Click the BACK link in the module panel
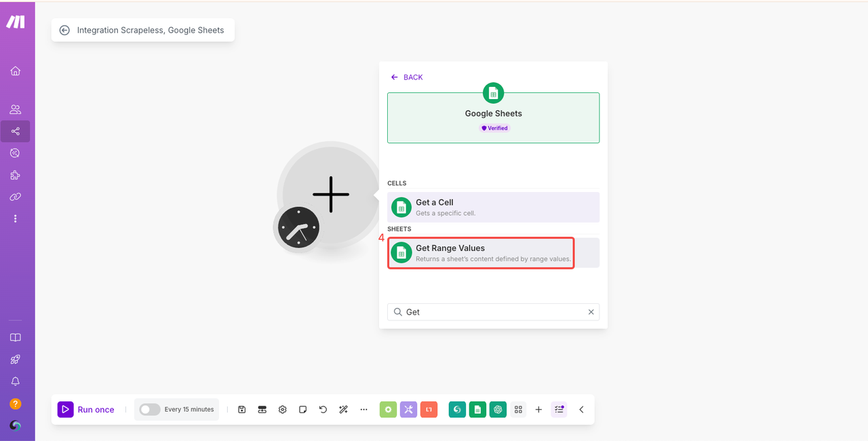 tap(407, 77)
